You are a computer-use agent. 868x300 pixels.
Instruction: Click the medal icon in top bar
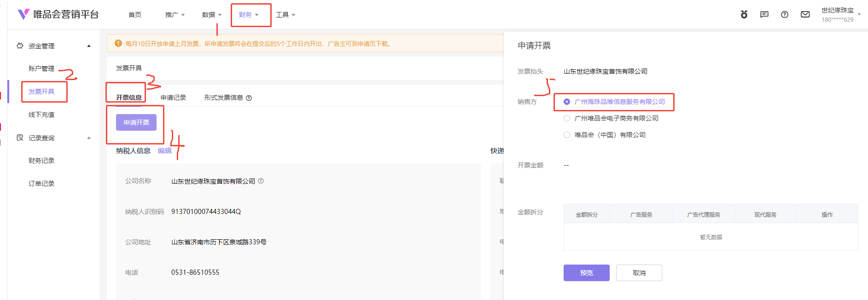744,15
